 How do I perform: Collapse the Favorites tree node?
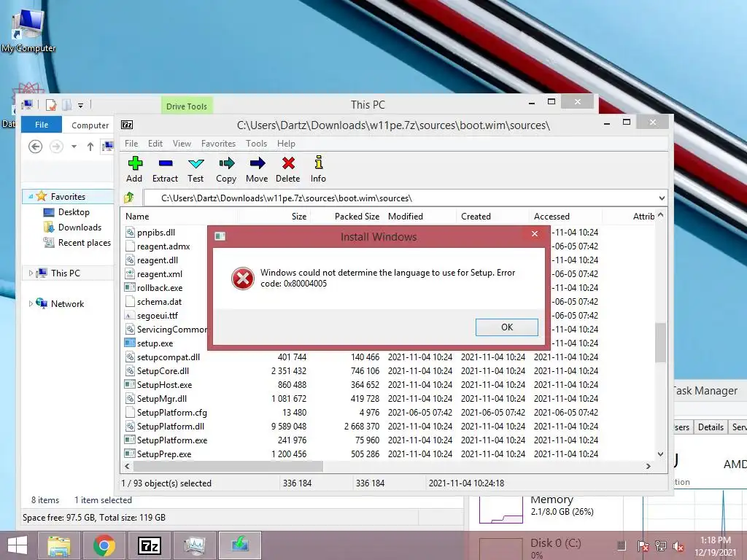[x=31, y=196]
